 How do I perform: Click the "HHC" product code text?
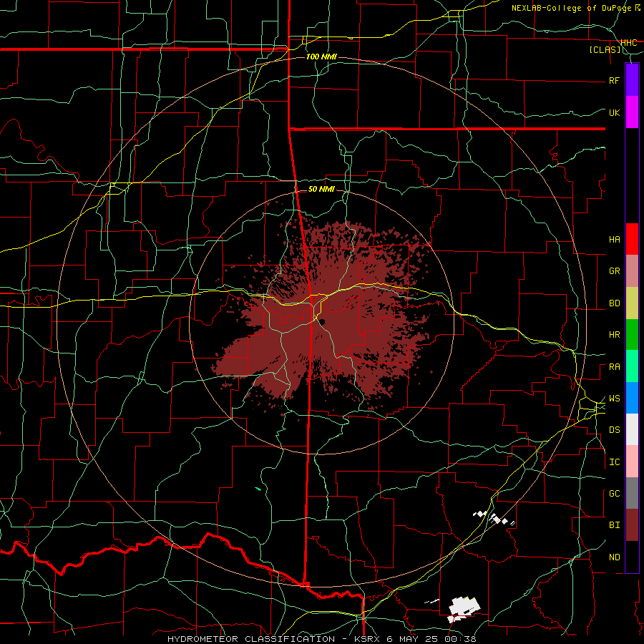tap(628, 42)
